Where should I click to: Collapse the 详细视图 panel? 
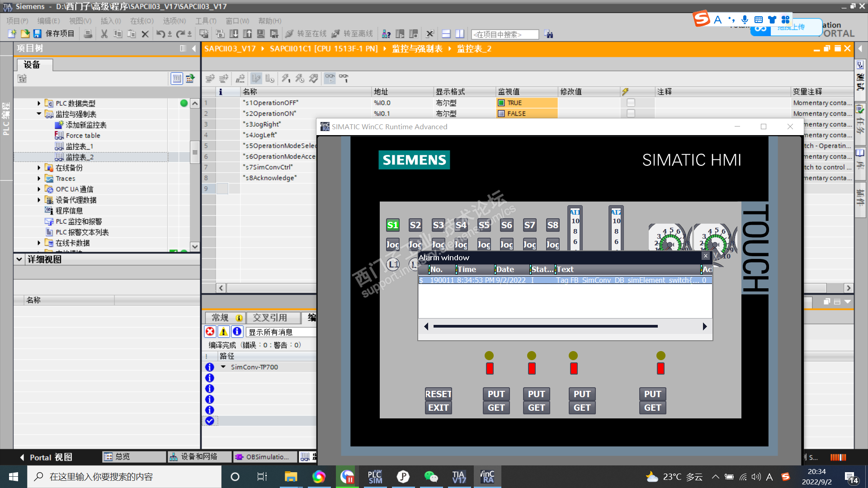coord(19,259)
